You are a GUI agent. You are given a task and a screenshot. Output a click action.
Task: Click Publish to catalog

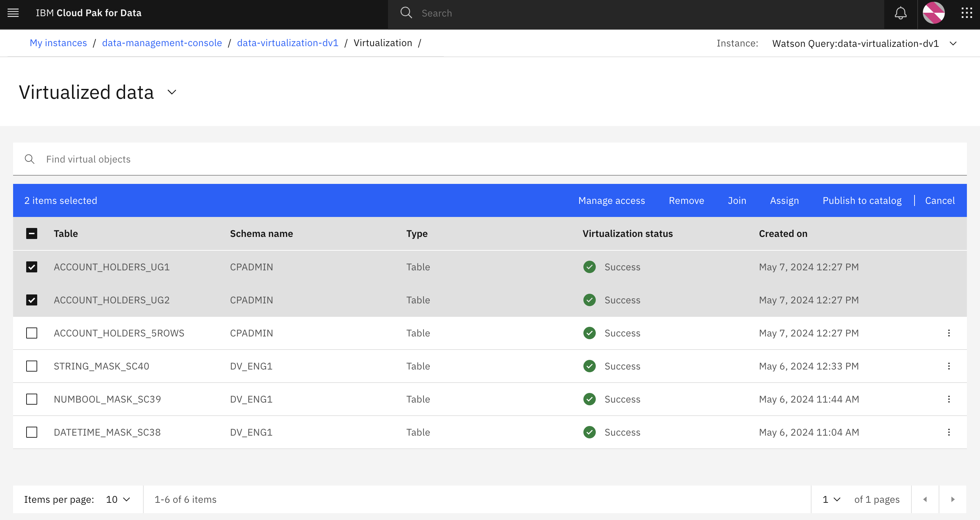[x=862, y=200]
